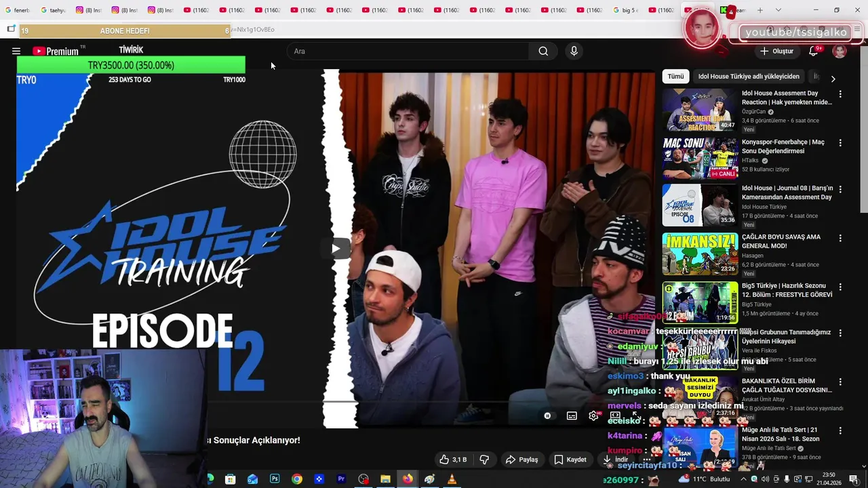Click the ÖzgürCan channel name
The image size is (868, 488).
click(753, 111)
